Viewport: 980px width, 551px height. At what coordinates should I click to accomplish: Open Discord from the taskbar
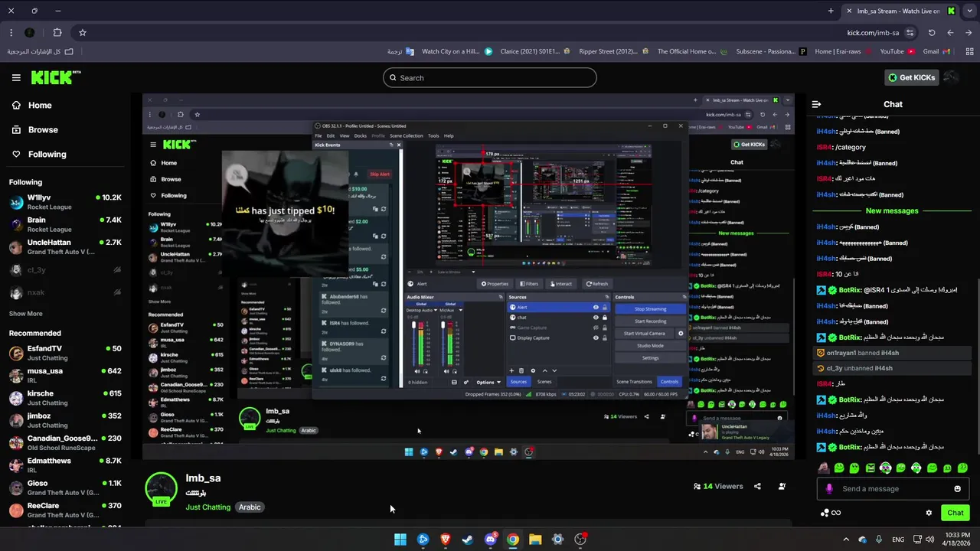pyautogui.click(x=490, y=540)
